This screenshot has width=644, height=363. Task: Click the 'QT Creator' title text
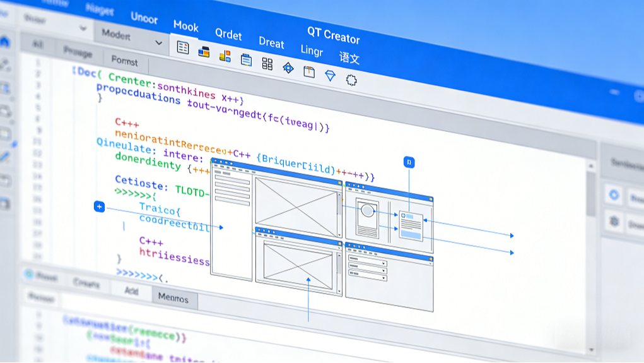(x=334, y=35)
